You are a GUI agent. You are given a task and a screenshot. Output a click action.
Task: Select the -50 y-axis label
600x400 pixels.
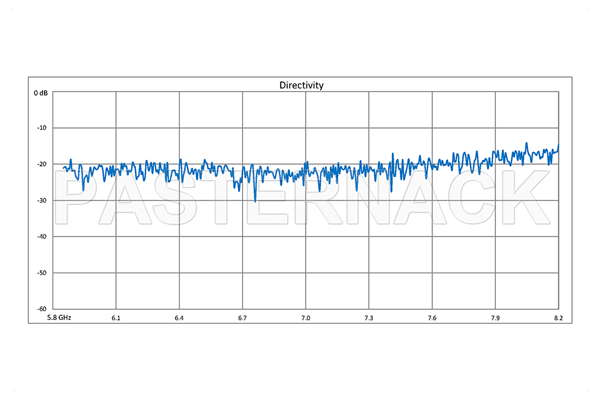(x=42, y=273)
